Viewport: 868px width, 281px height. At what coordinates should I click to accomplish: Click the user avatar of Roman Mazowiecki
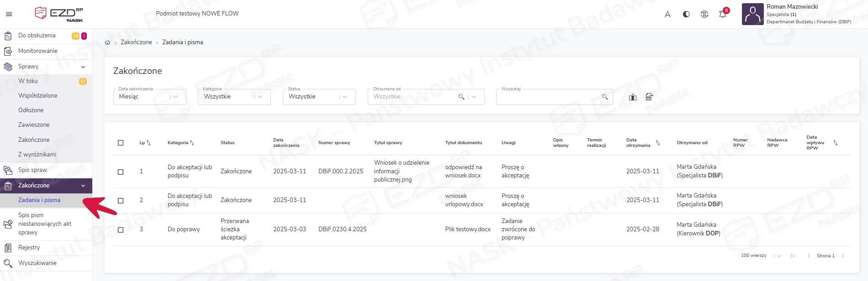[752, 14]
